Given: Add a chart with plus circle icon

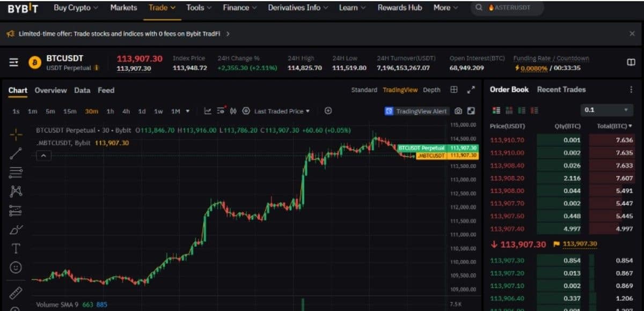Looking at the screenshot, I should (x=328, y=111).
